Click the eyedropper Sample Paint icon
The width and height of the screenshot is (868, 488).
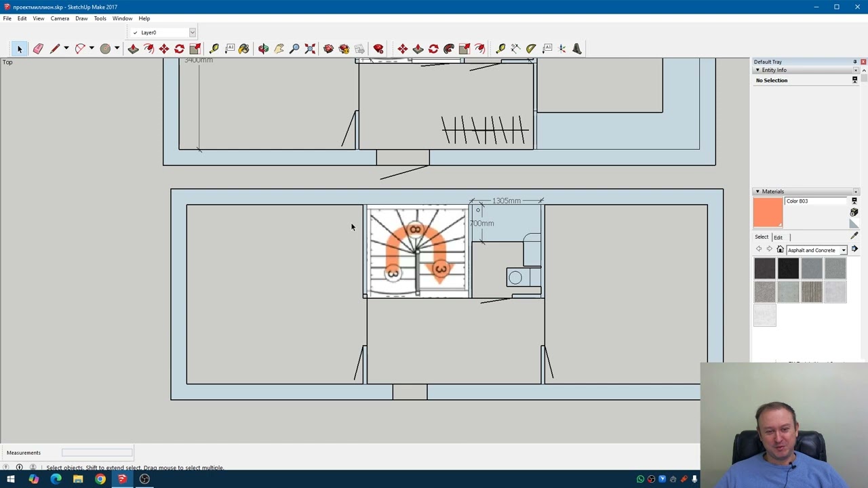(854, 236)
